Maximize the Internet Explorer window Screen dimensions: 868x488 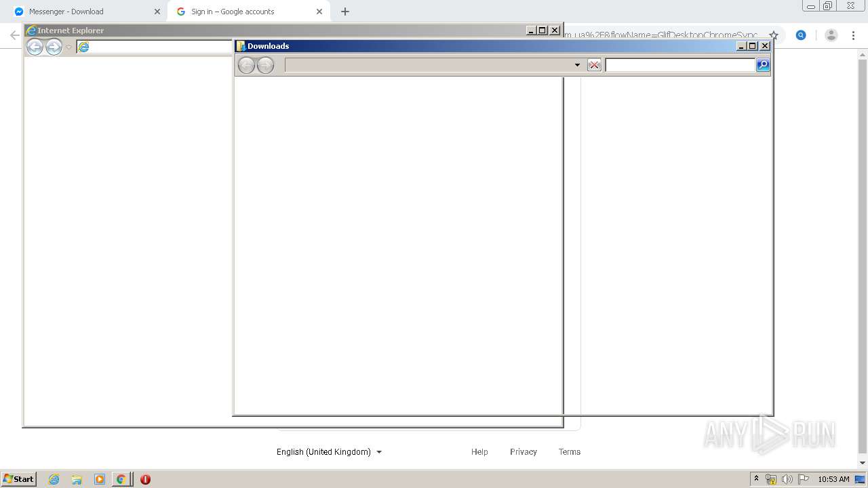point(542,30)
